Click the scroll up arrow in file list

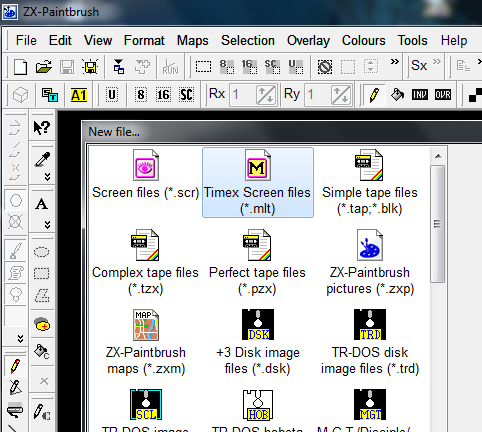[438, 156]
